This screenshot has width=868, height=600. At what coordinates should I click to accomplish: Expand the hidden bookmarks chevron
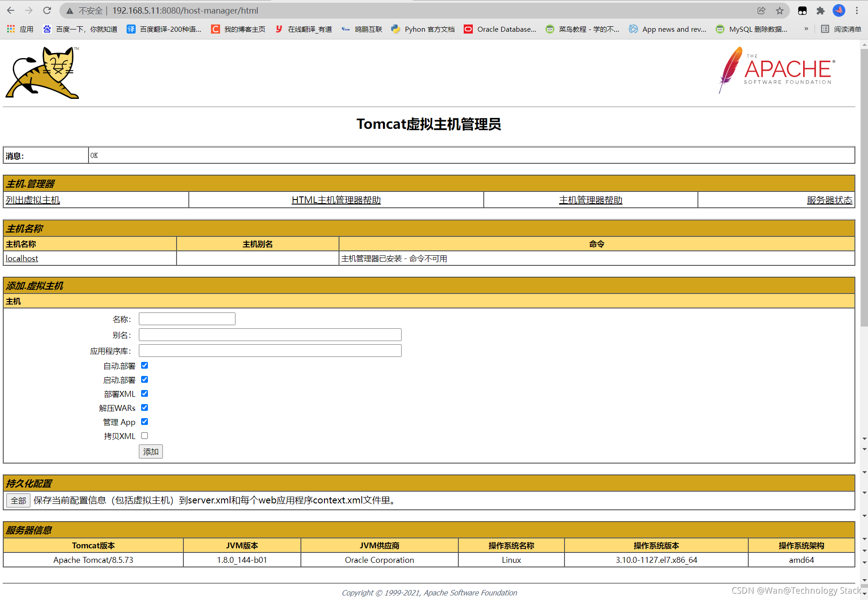(806, 29)
